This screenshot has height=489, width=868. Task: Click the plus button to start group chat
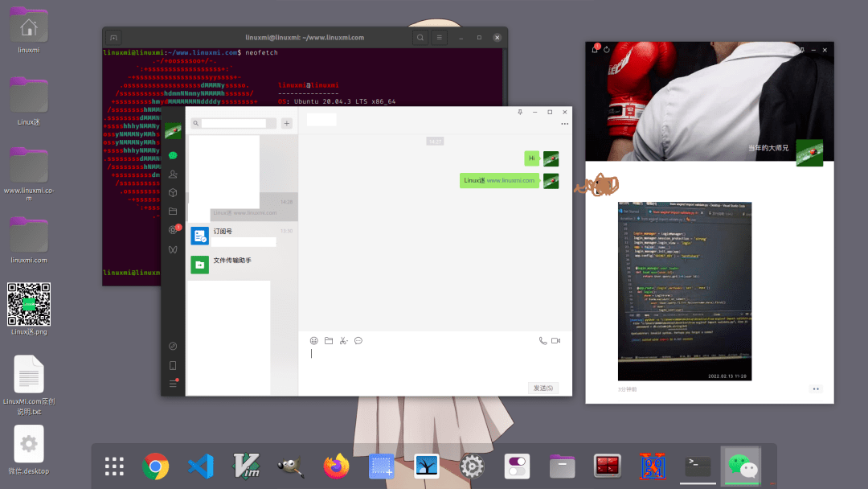click(x=287, y=124)
